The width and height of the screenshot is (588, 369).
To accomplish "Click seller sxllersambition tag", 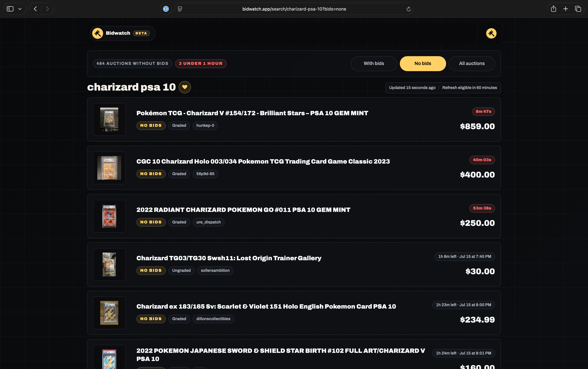I will [x=215, y=270].
